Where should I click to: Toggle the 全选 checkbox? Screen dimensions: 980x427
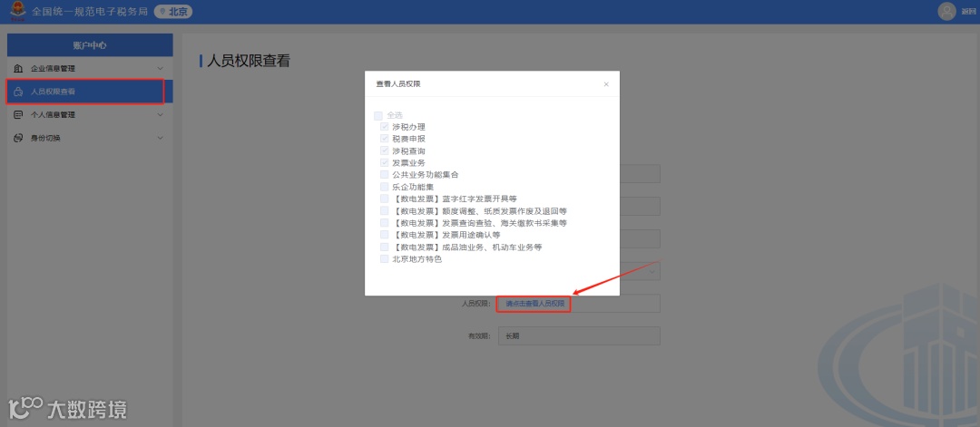click(378, 115)
